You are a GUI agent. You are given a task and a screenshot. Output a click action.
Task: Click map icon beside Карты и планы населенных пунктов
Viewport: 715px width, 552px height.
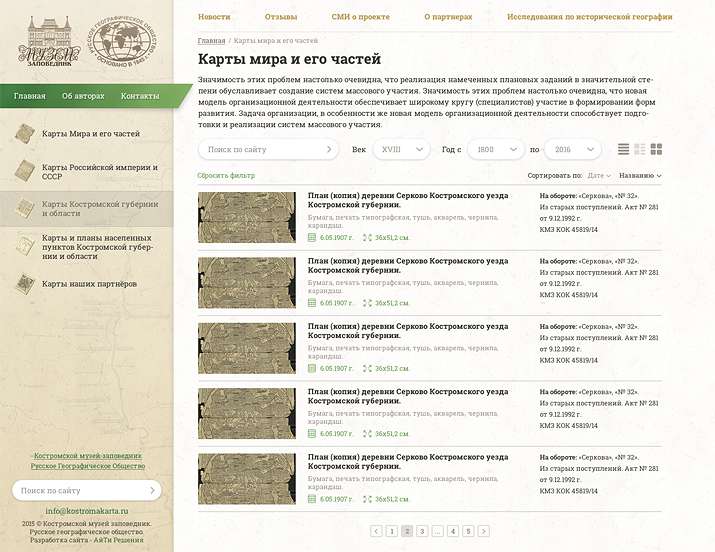click(x=25, y=246)
